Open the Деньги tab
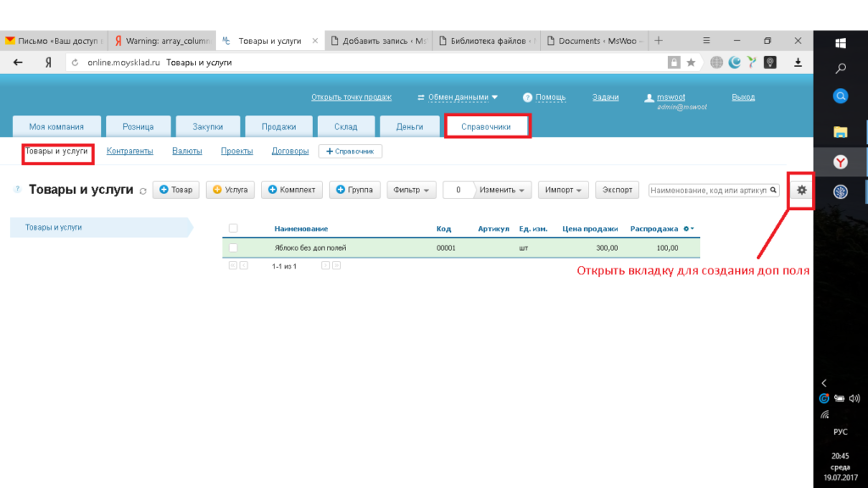868x488 pixels. pos(409,127)
